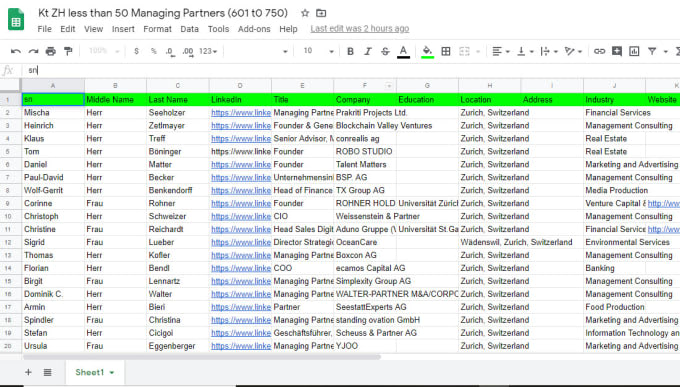This screenshot has height=387, width=680.
Task: Open text color picker
Action: 403,52
